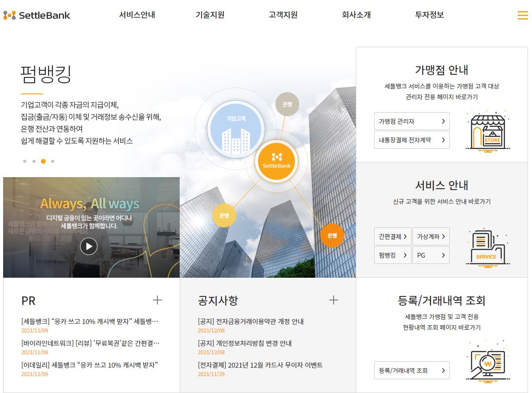Click the top 은행 gray circle
Viewport: 532px width, 393px height.
tap(287, 104)
